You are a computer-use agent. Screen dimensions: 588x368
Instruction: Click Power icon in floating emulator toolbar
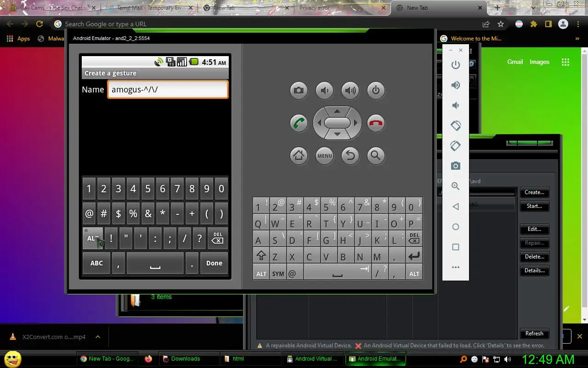pos(455,65)
